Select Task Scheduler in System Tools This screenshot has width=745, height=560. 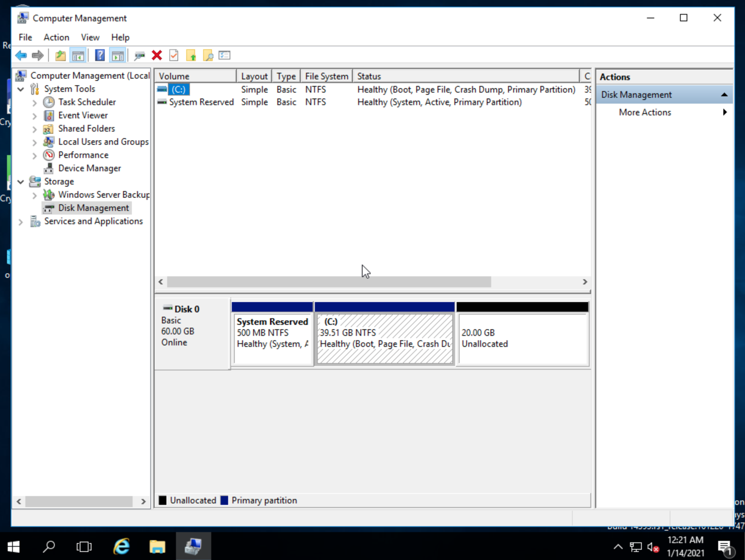(87, 102)
